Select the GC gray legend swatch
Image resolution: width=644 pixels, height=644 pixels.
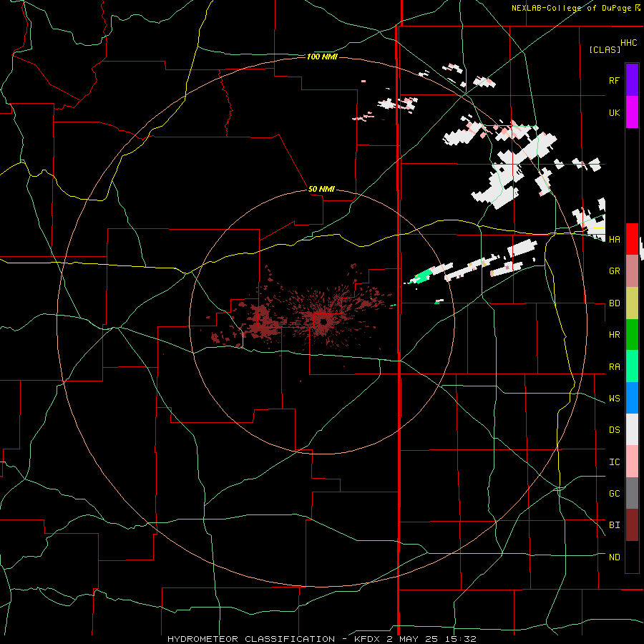click(x=632, y=493)
